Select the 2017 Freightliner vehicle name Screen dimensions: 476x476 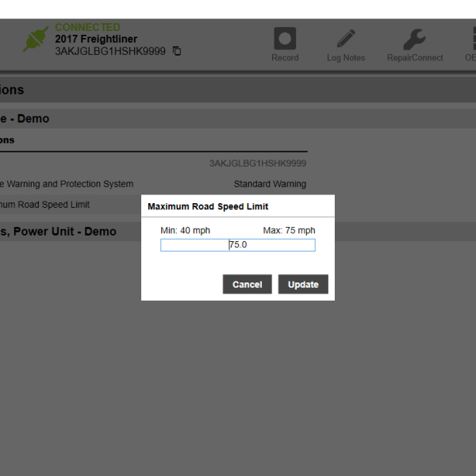click(96, 40)
